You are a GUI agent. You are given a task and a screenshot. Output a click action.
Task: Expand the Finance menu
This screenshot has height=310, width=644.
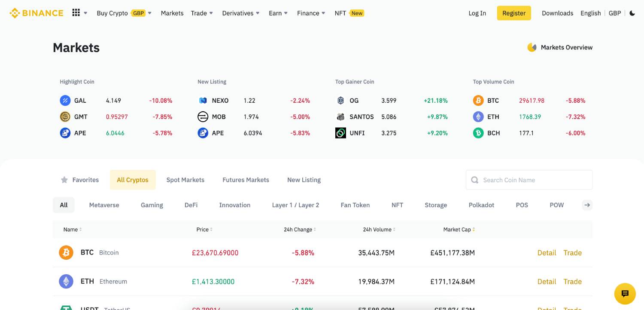pos(311,13)
